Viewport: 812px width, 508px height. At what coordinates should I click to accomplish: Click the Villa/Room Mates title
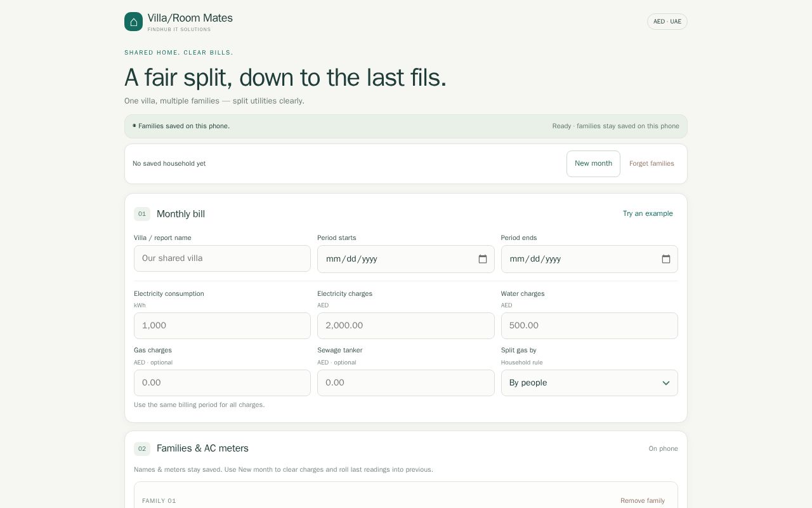190,18
